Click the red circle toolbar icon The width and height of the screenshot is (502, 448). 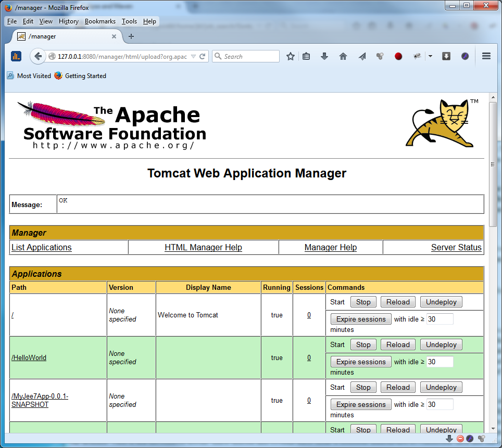click(x=398, y=56)
